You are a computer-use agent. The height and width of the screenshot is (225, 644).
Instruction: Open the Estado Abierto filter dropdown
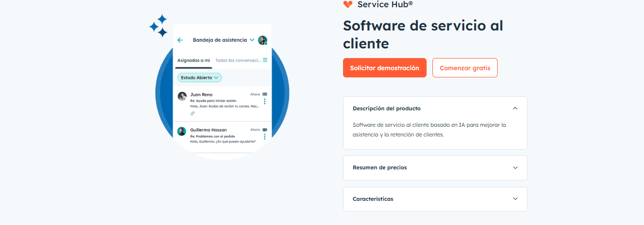coord(199,77)
